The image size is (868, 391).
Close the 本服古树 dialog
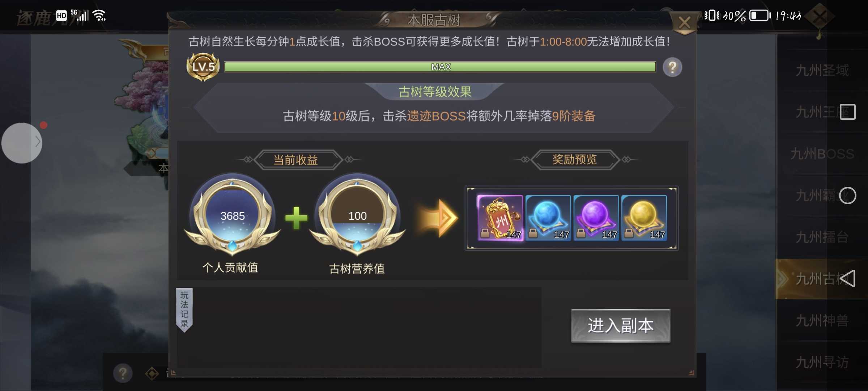[x=684, y=23]
